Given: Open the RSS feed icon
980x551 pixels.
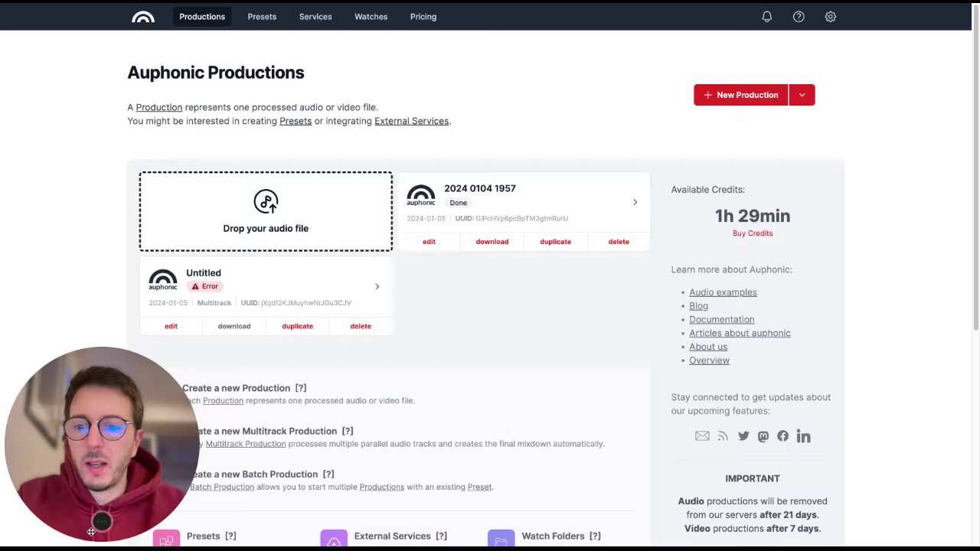Looking at the screenshot, I should [x=723, y=436].
